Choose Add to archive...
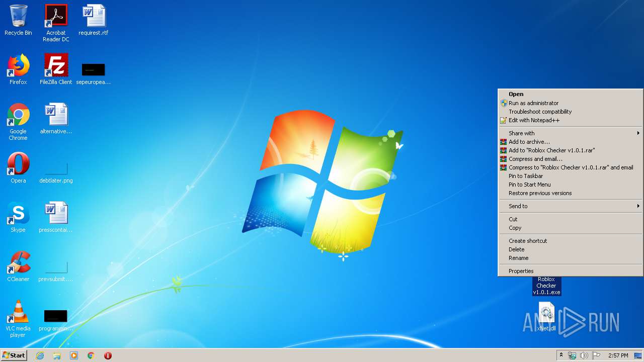Screen dimensions: 644x362 click(x=571, y=142)
